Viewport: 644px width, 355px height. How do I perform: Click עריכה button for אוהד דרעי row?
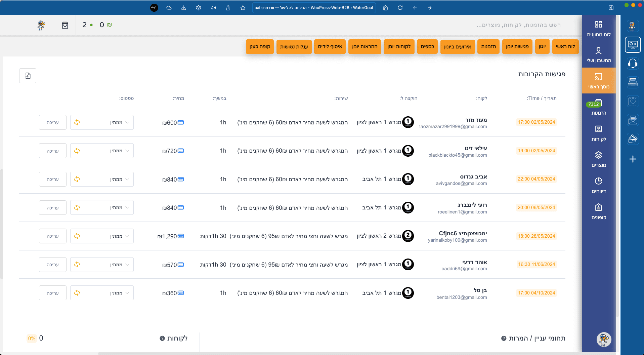coord(53,265)
